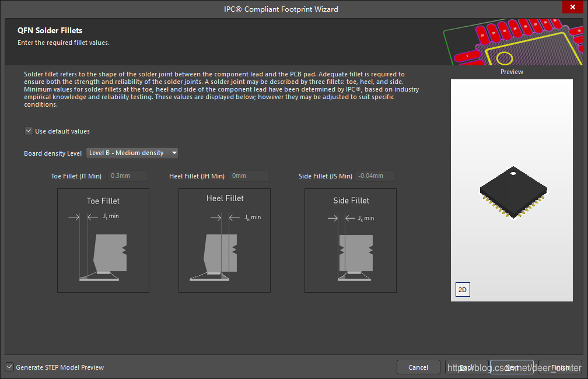Click the Preview label above the model

tap(512, 72)
